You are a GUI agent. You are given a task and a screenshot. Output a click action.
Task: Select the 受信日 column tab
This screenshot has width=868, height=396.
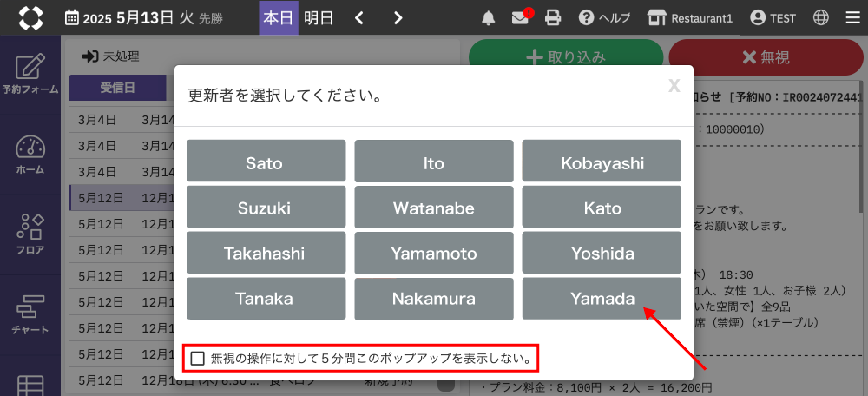tap(118, 88)
